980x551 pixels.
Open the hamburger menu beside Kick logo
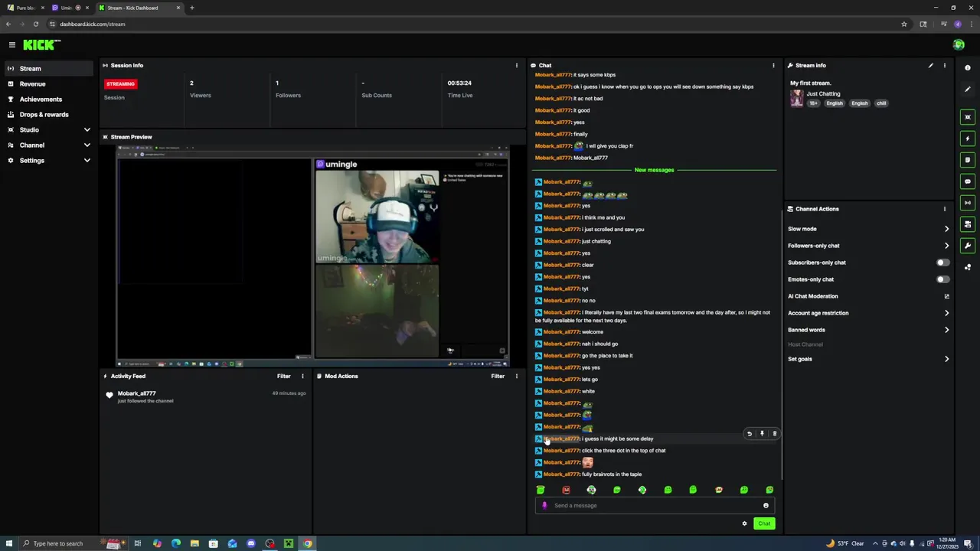coord(11,45)
